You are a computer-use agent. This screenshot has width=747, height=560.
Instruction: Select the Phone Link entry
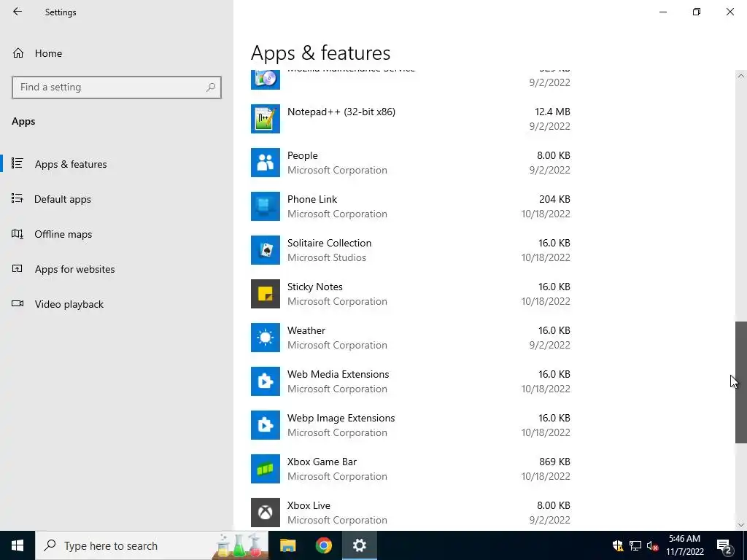411,206
